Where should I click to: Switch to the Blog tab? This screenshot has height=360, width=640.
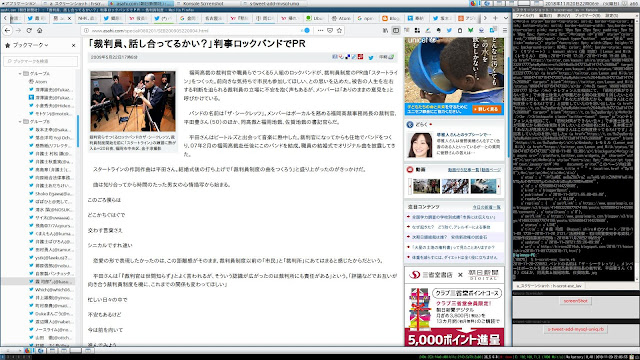(x=391, y=18)
